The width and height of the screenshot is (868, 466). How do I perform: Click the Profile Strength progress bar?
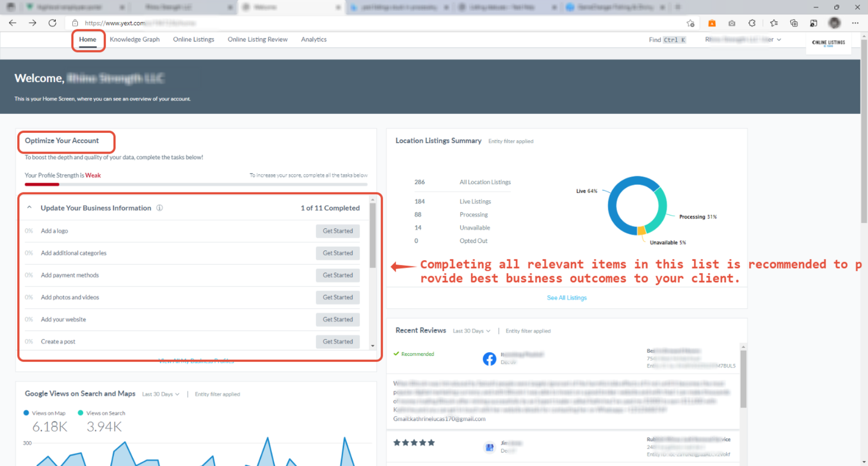pyautogui.click(x=196, y=184)
